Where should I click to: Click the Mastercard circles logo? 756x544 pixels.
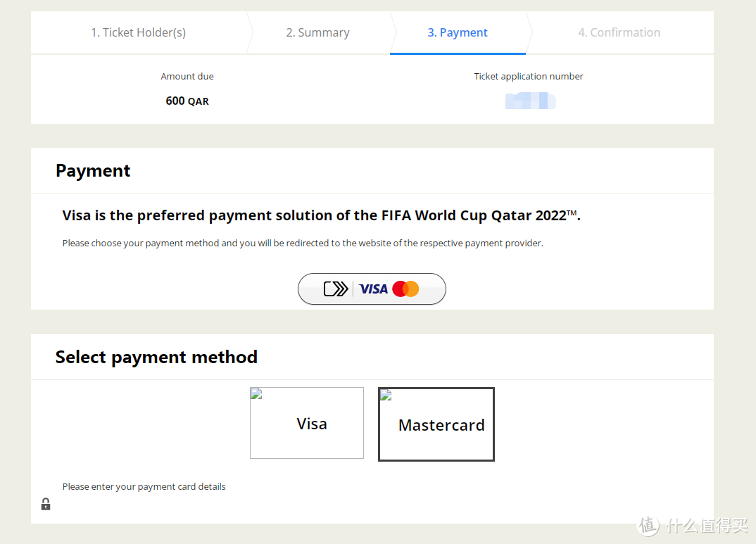405,289
